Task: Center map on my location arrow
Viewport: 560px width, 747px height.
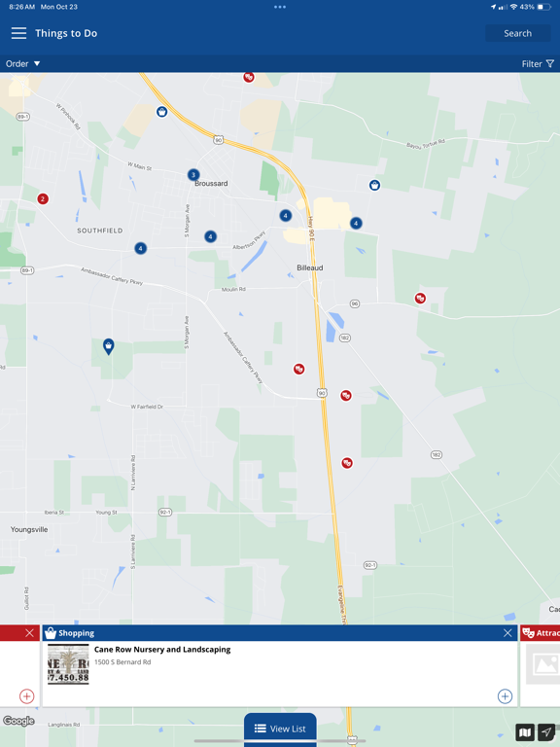Action: pos(546,732)
